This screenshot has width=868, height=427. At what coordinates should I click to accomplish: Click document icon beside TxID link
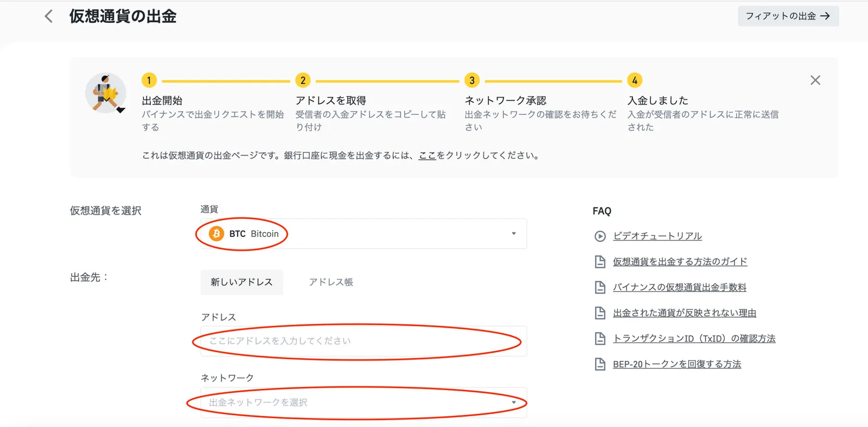pos(600,339)
